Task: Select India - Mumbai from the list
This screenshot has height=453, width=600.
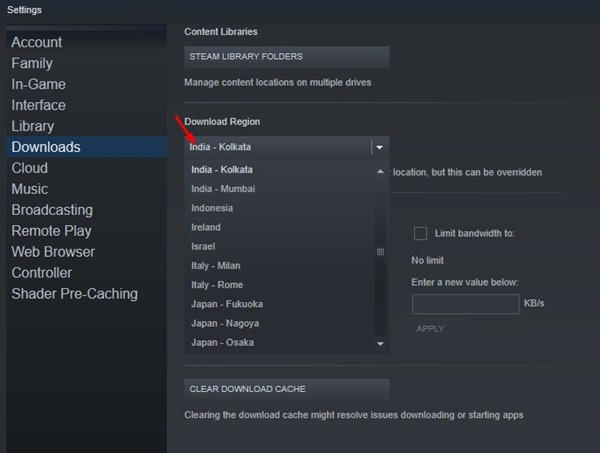Action: (223, 189)
